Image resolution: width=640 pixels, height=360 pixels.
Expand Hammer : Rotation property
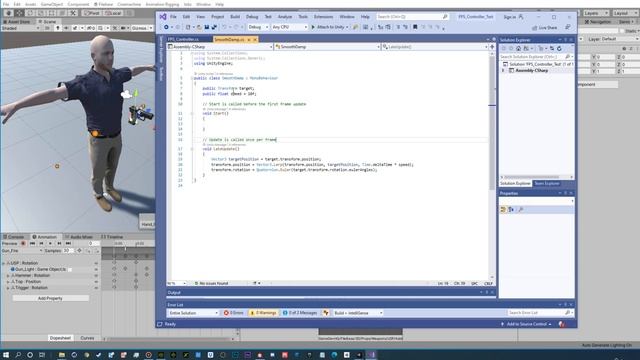click(x=8, y=276)
